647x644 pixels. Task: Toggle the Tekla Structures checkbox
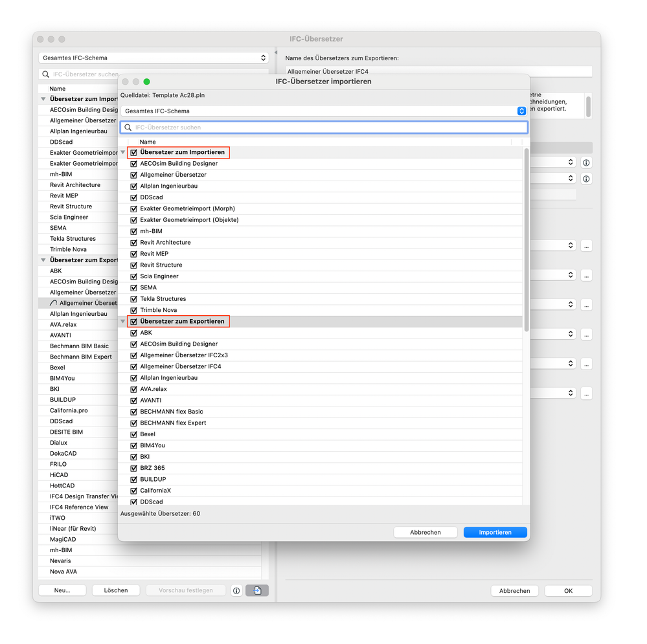[133, 299]
